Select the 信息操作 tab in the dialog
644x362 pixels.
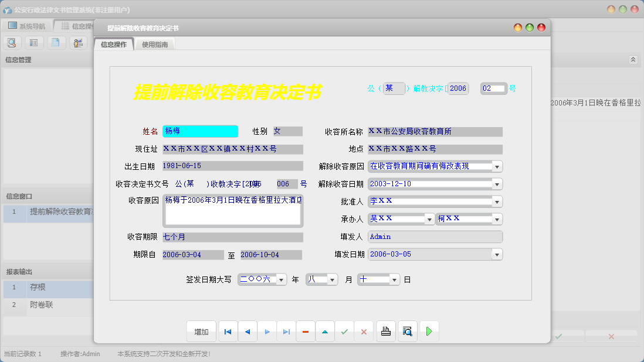(114, 45)
